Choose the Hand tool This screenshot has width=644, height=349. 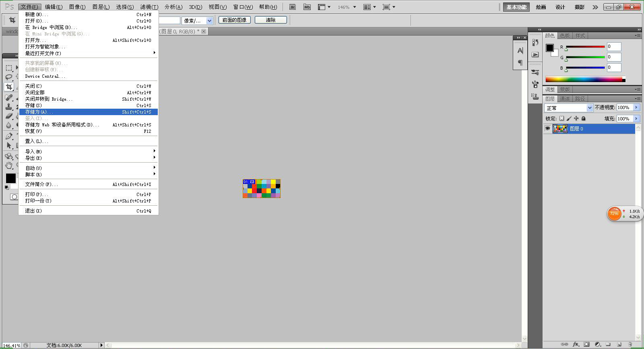click(x=9, y=165)
